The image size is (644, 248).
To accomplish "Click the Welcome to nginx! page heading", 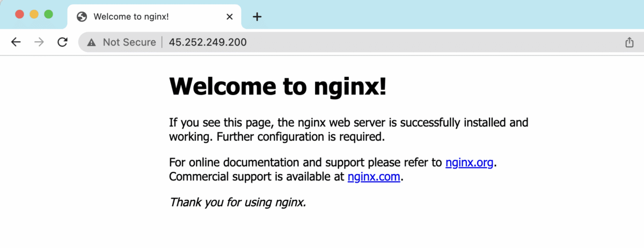I will coord(277,87).
